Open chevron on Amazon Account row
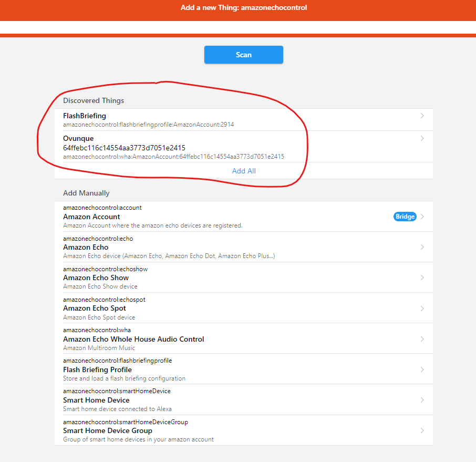Viewport: 476px width, 462px height. (x=422, y=217)
